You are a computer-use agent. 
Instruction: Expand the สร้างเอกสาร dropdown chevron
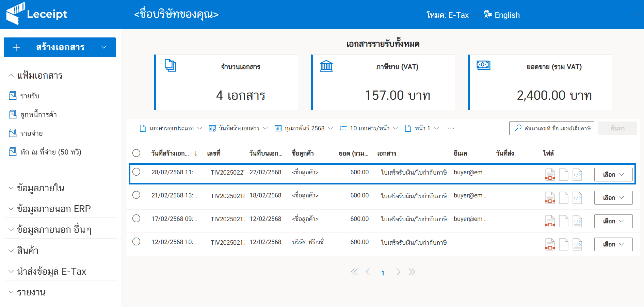(x=104, y=47)
